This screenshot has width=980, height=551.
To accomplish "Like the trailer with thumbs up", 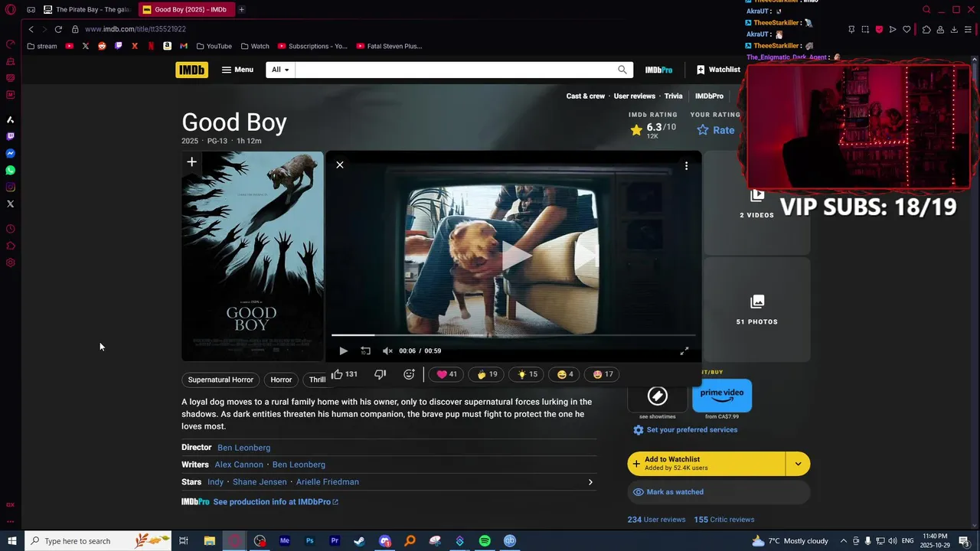I will tap(345, 374).
